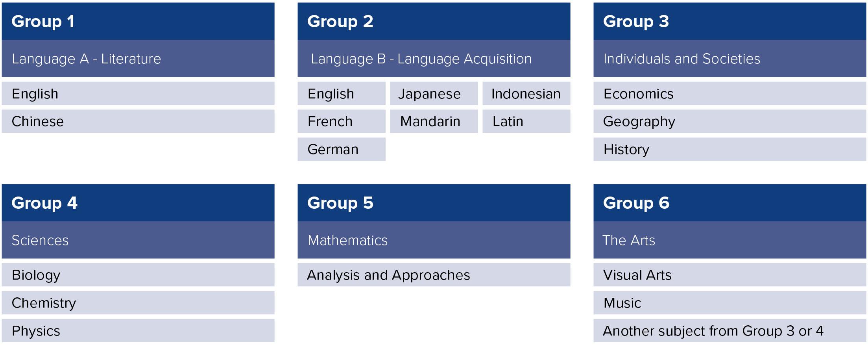
Task: Choose Latin language option
Action: point(526,121)
